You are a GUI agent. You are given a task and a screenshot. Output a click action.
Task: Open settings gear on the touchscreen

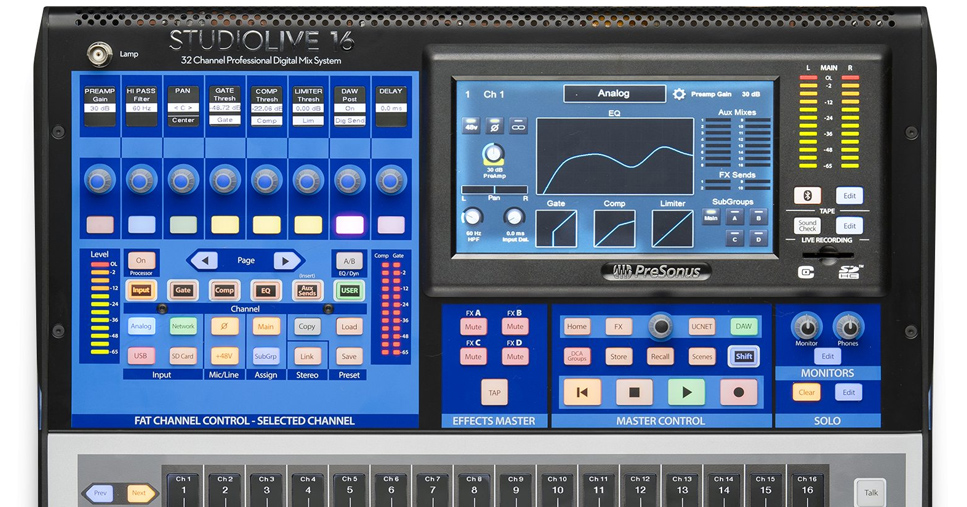(679, 94)
